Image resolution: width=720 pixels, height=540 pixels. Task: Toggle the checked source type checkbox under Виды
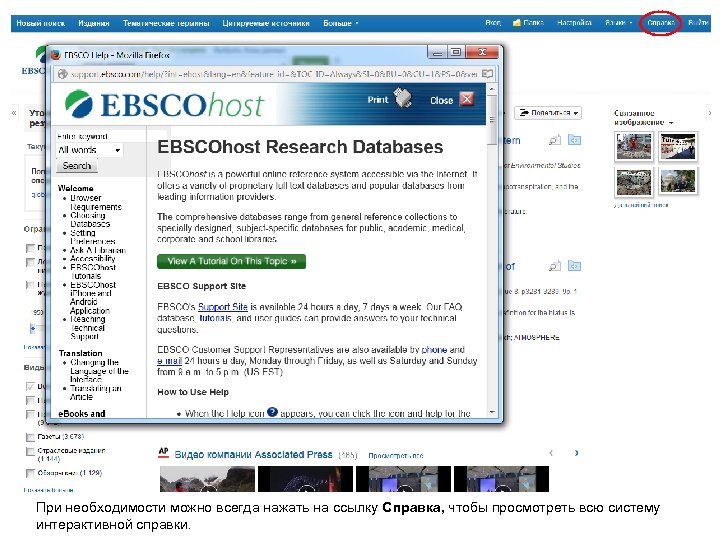(30, 386)
